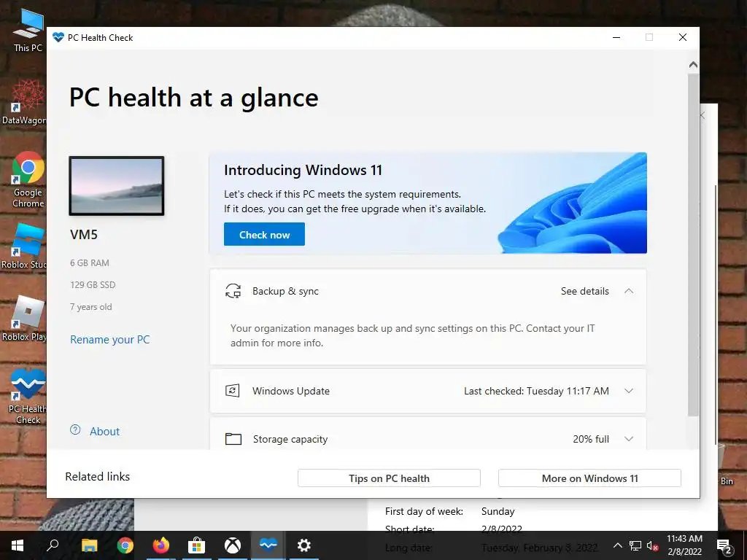Open Tips on PC health
The width and height of the screenshot is (747, 560).
pyautogui.click(x=389, y=478)
